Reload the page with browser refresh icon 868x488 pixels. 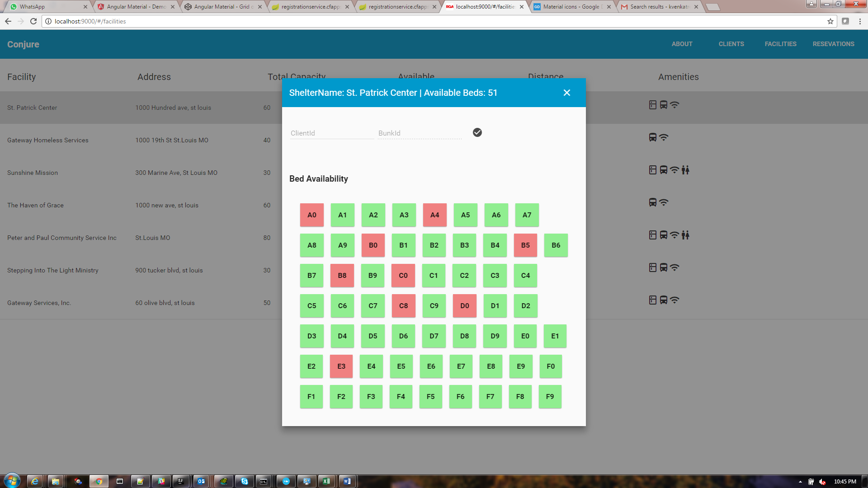33,21
